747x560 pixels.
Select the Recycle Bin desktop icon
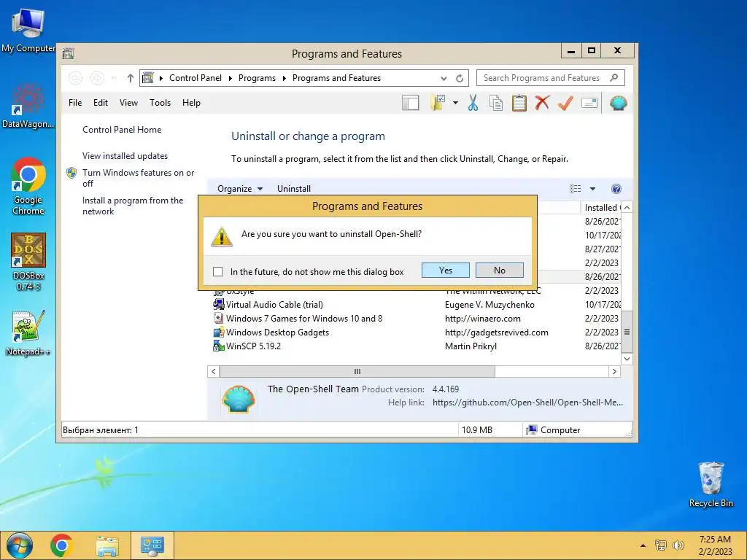711,484
